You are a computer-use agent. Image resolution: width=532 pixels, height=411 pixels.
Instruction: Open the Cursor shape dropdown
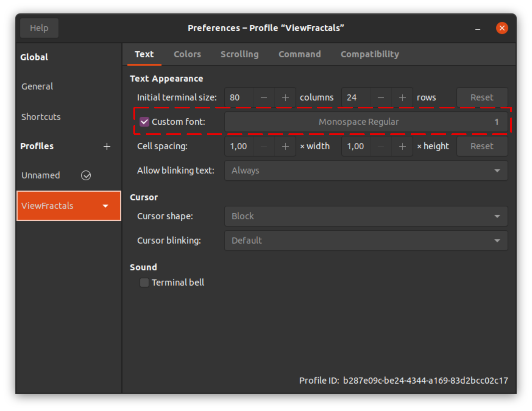(366, 216)
